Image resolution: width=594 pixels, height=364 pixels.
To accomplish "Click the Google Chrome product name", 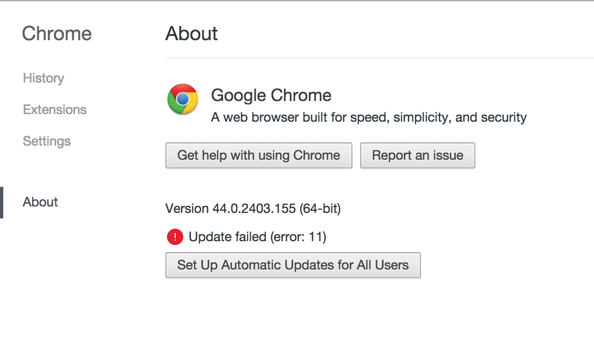I will coord(271,96).
